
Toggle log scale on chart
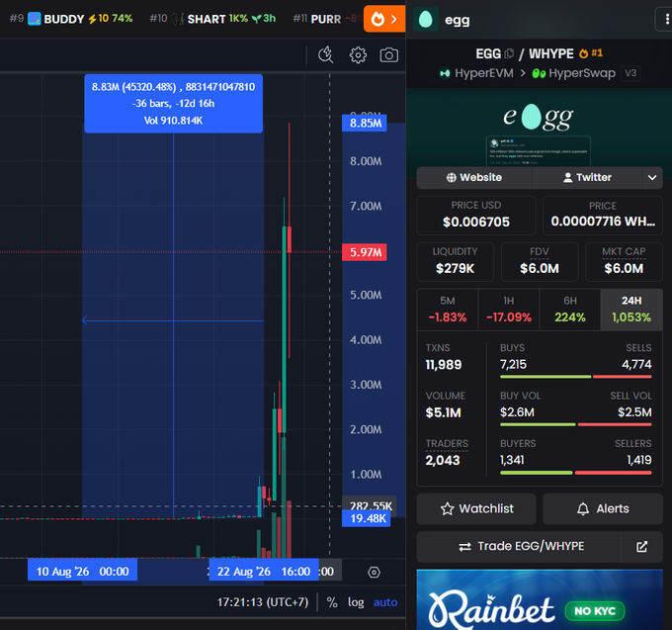356,602
